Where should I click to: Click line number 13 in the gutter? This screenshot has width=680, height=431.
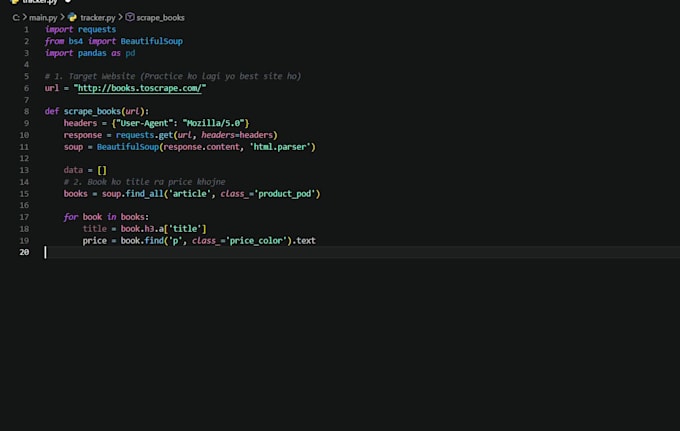[x=24, y=170]
